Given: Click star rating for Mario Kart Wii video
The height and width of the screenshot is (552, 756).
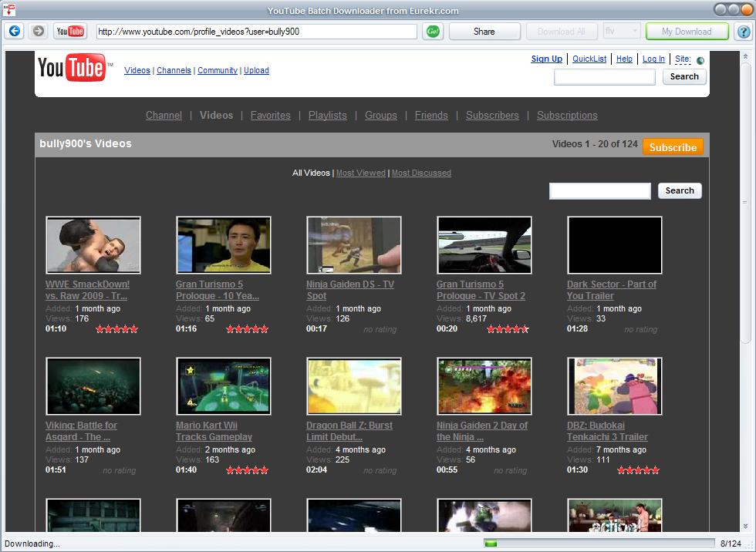Looking at the screenshot, I should (x=247, y=470).
